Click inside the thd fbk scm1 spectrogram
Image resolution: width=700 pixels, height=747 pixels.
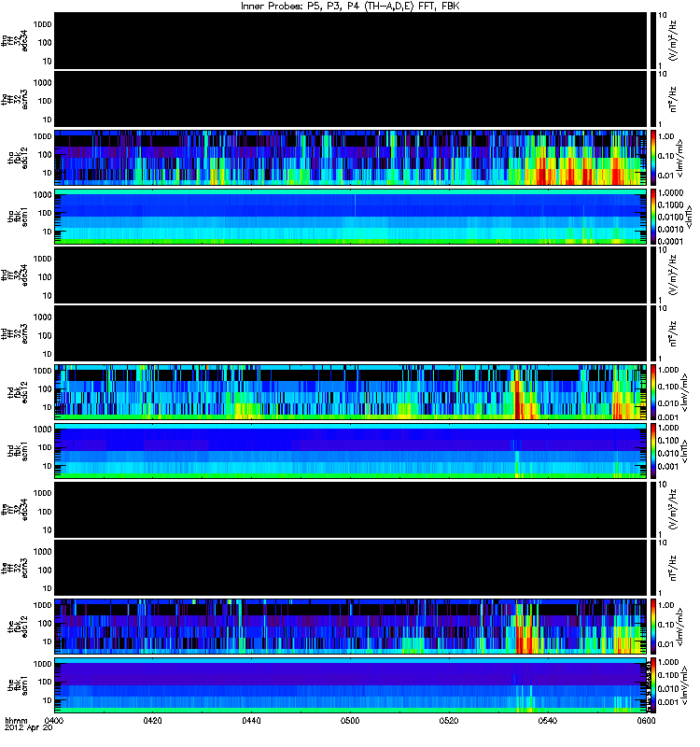350,451
